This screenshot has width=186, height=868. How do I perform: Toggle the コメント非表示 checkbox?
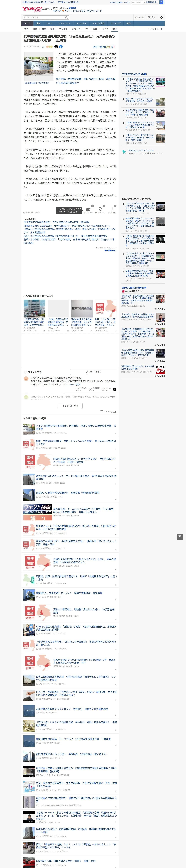[102, 412]
